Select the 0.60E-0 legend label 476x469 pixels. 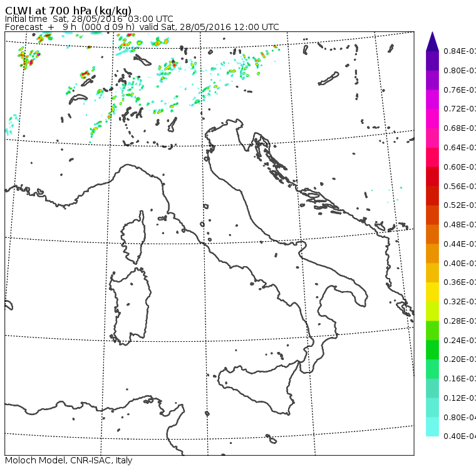coord(460,167)
